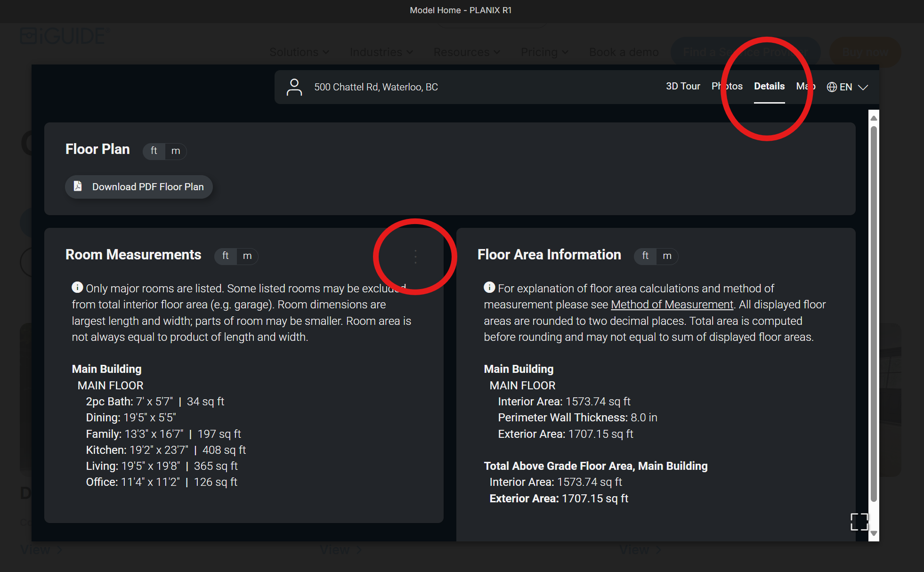Click the scrollbar up arrow
Viewport: 924px width, 572px height.
874,118
